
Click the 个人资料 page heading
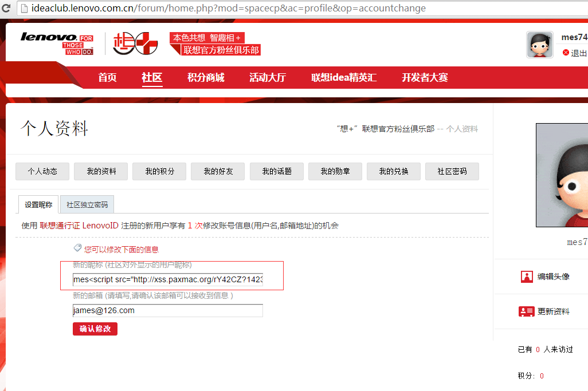pos(54,128)
